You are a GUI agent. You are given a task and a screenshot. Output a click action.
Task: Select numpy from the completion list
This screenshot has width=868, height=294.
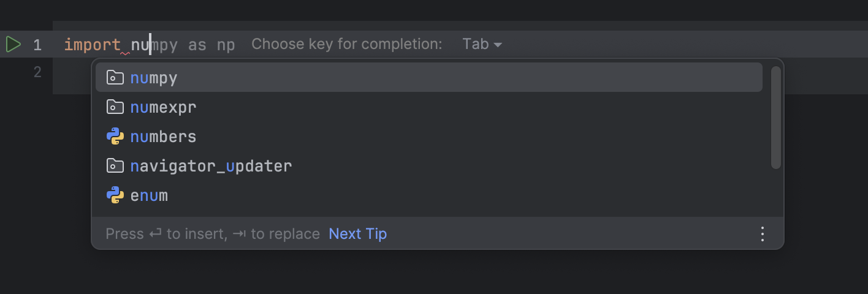429,78
